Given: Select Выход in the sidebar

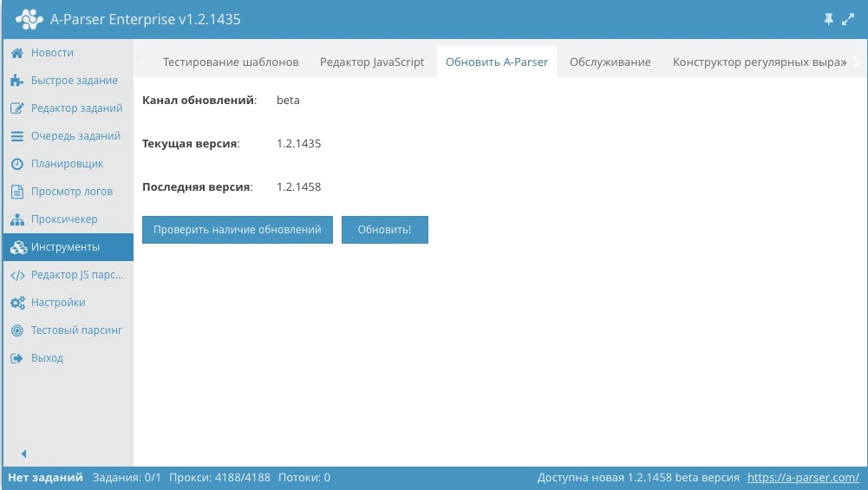Looking at the screenshot, I should (47, 358).
